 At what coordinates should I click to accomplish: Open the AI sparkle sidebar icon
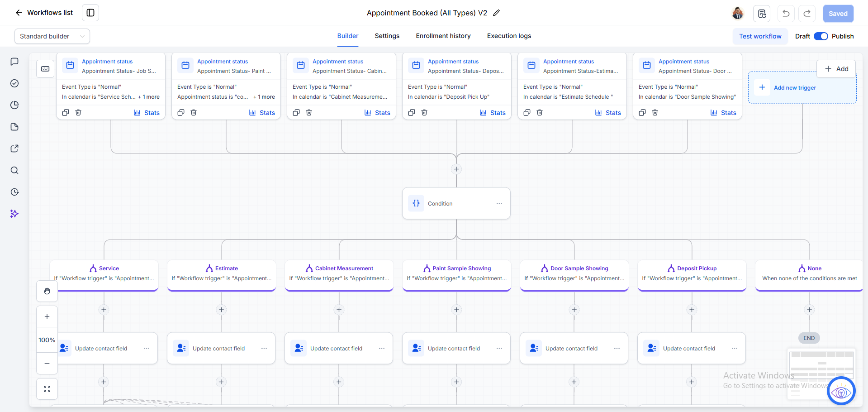pyautogui.click(x=14, y=214)
